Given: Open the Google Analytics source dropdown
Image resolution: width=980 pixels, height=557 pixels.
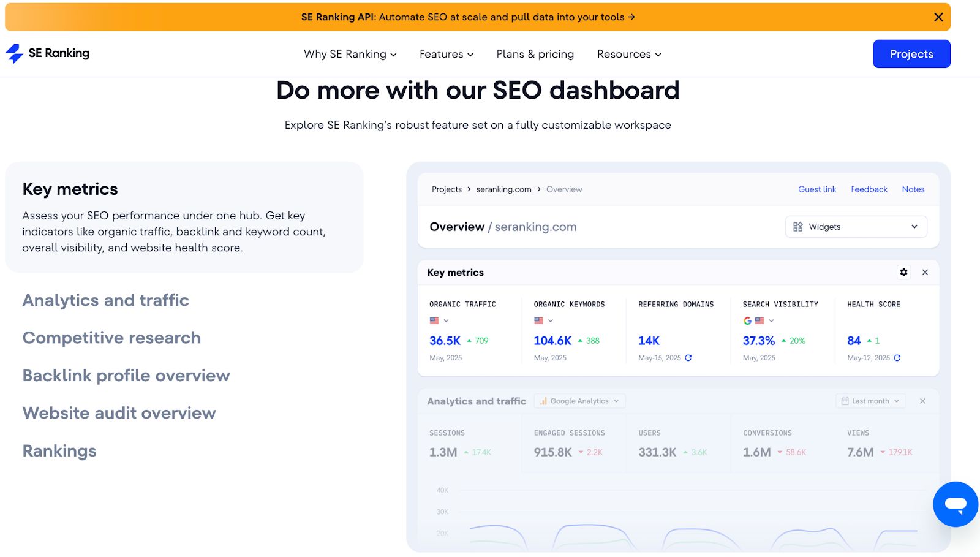Looking at the screenshot, I should tap(579, 401).
